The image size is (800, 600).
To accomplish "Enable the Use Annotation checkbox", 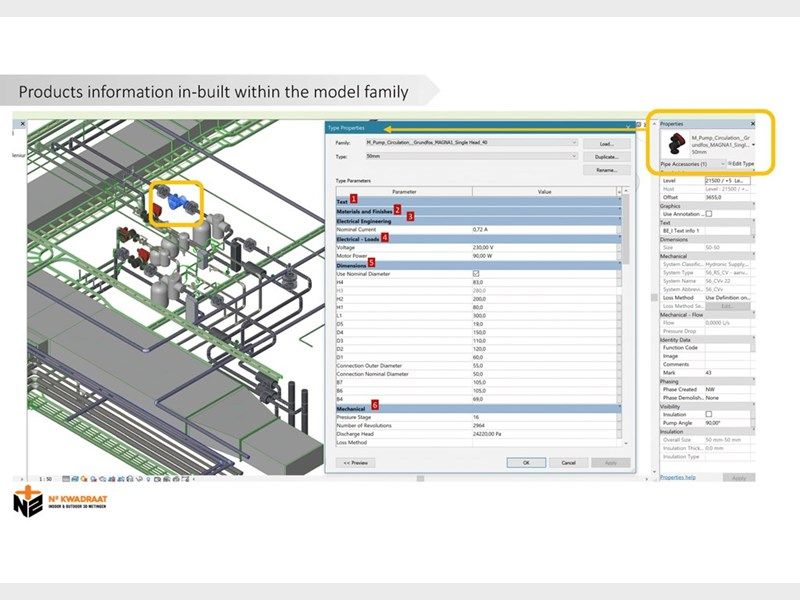I will point(709,213).
